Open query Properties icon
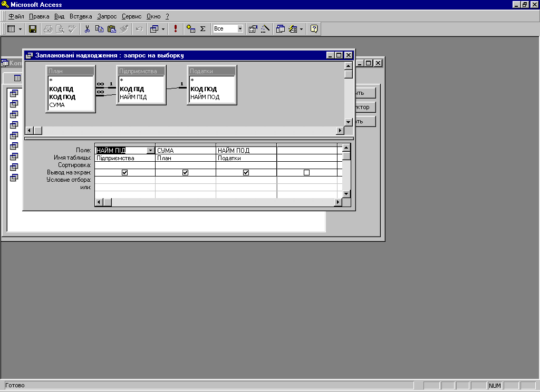Screen dimensions: 540x392 (253, 29)
